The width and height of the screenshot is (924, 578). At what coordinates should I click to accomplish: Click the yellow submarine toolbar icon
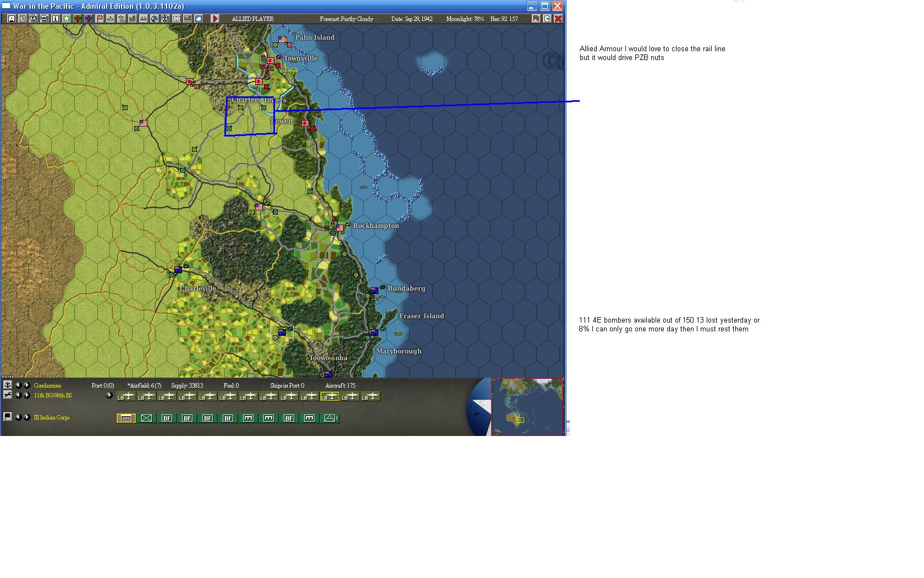point(111,19)
